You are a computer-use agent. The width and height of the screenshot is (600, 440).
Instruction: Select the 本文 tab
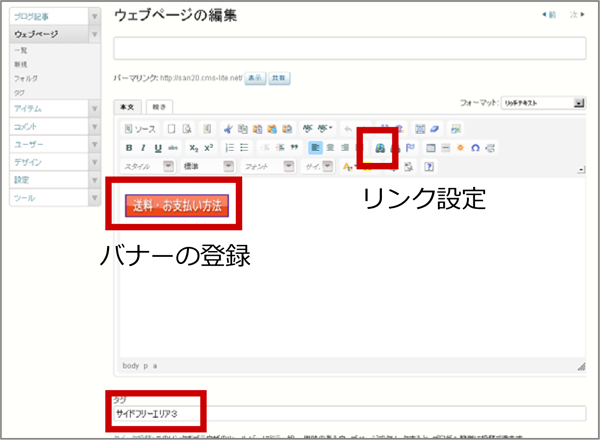(129, 105)
